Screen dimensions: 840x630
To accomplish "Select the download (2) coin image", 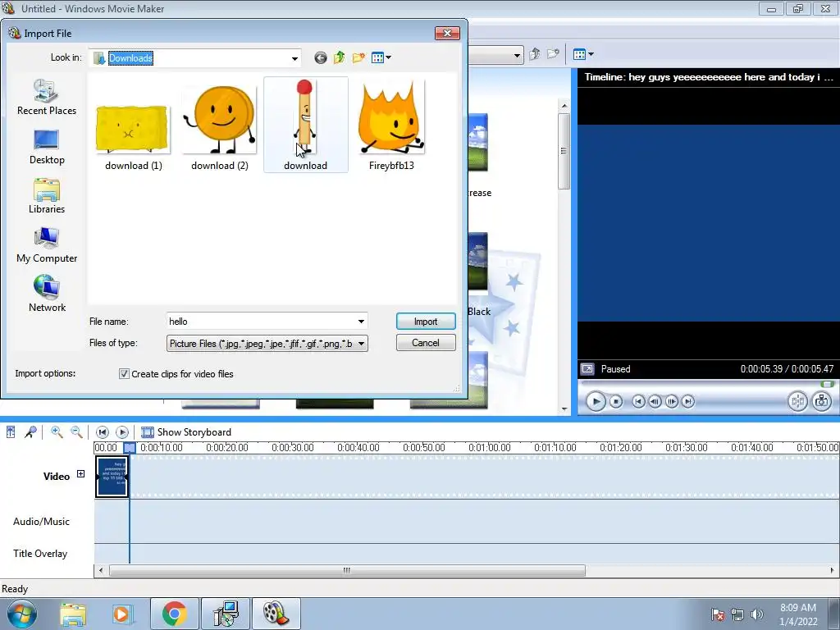I will tap(220, 126).
